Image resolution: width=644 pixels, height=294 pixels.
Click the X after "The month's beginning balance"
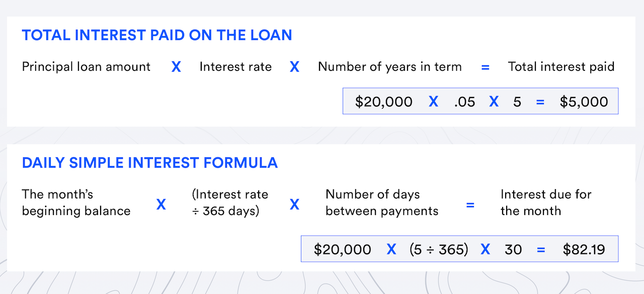(x=161, y=204)
